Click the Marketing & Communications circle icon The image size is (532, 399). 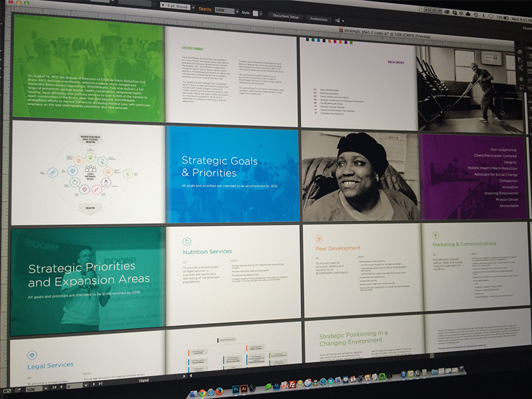[x=436, y=235]
